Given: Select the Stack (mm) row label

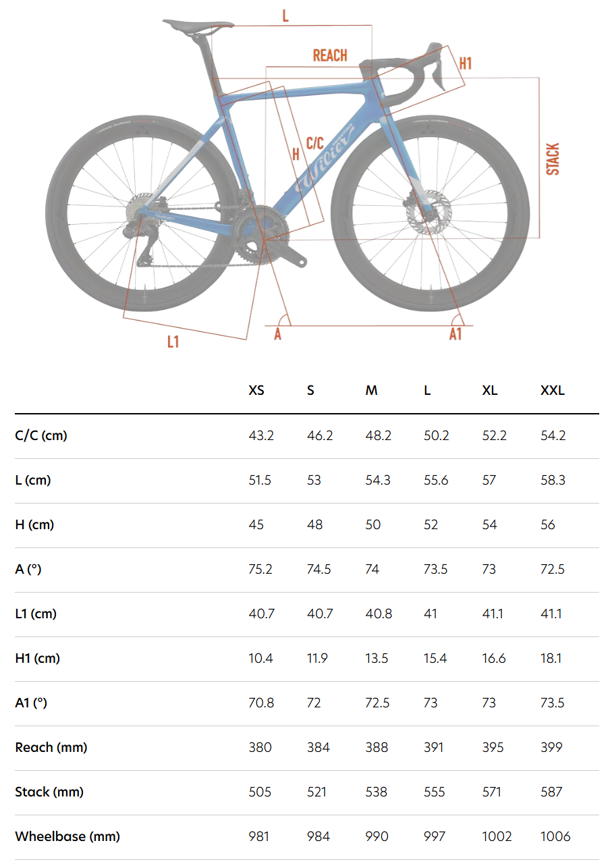Looking at the screenshot, I should [49, 792].
